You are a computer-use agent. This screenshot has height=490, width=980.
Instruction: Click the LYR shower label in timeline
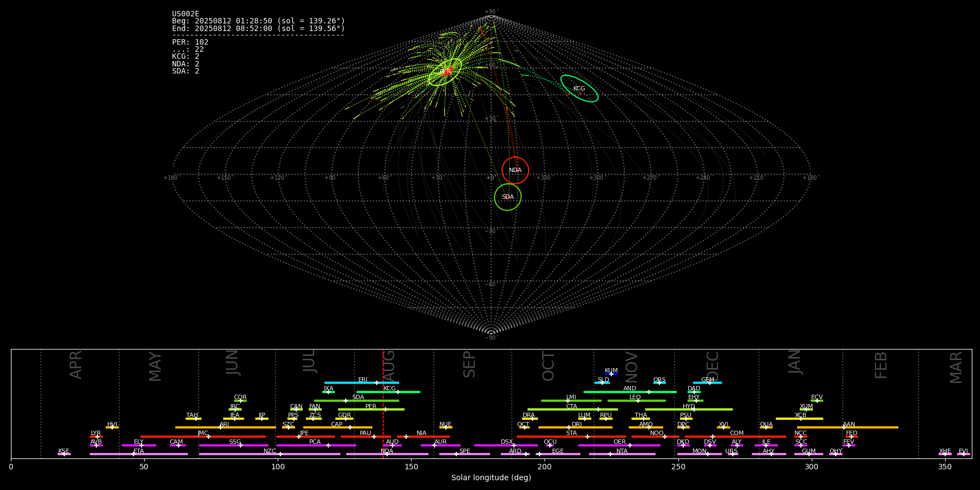pos(96,433)
